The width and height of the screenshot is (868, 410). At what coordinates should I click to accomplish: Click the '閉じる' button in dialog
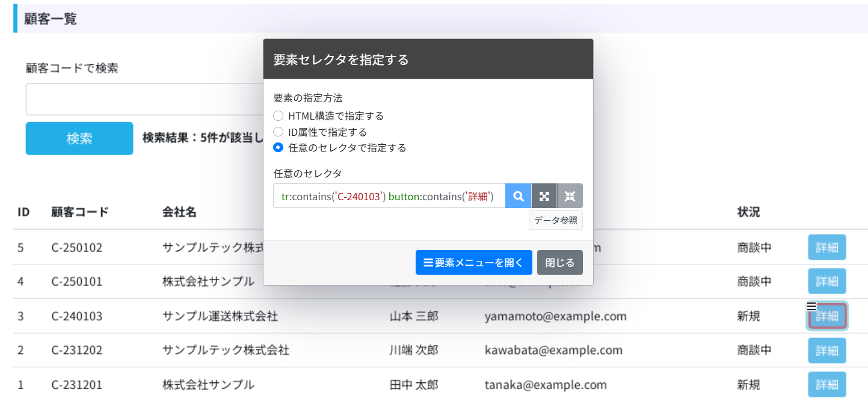pos(560,263)
